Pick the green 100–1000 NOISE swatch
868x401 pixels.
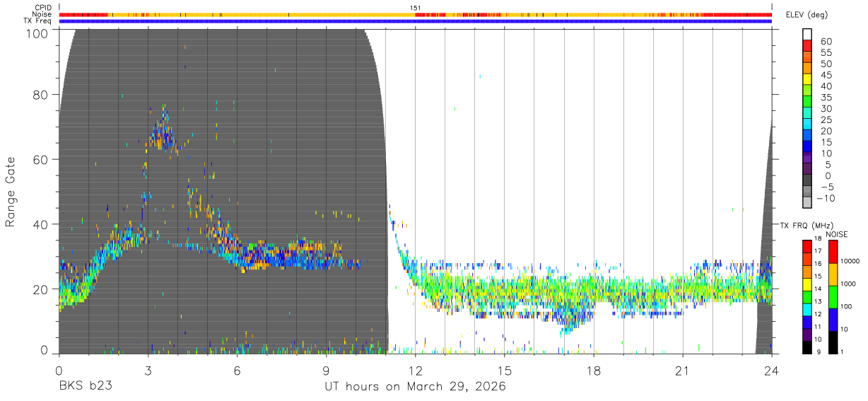tap(833, 296)
